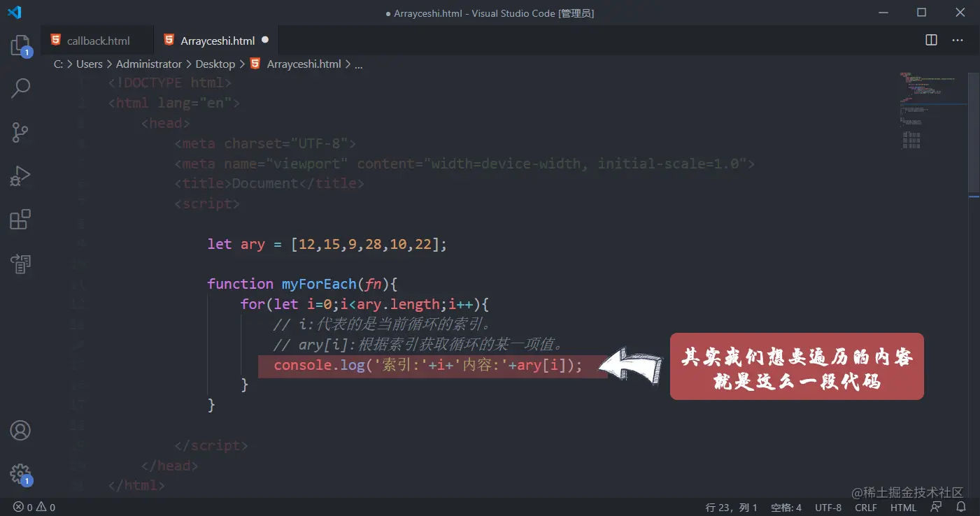Click the '<title>Document</title>' line
Screen dimensions: 980x516
click(x=269, y=183)
